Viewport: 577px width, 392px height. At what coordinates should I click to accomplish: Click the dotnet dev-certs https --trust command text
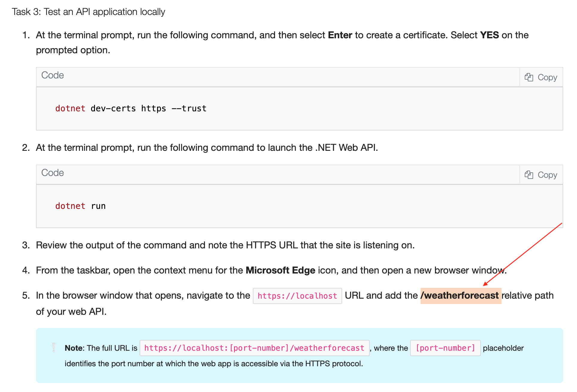[131, 108]
